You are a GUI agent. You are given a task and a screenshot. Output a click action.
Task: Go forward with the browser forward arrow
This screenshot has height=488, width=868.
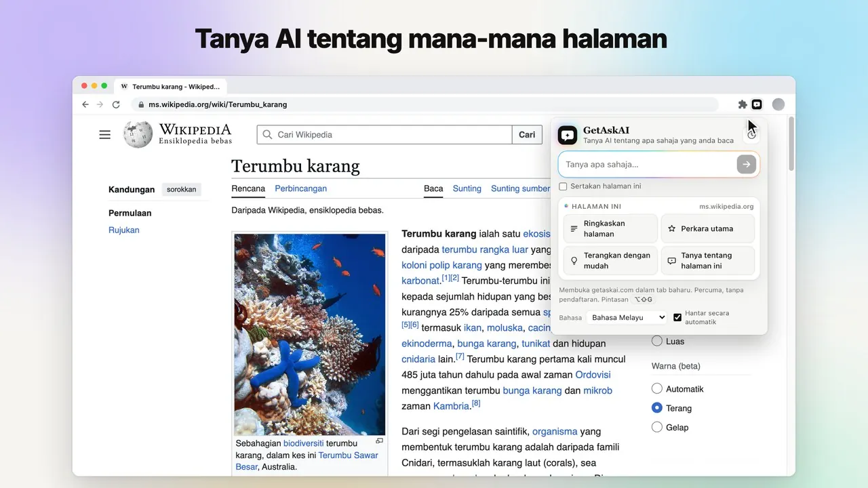pyautogui.click(x=100, y=104)
